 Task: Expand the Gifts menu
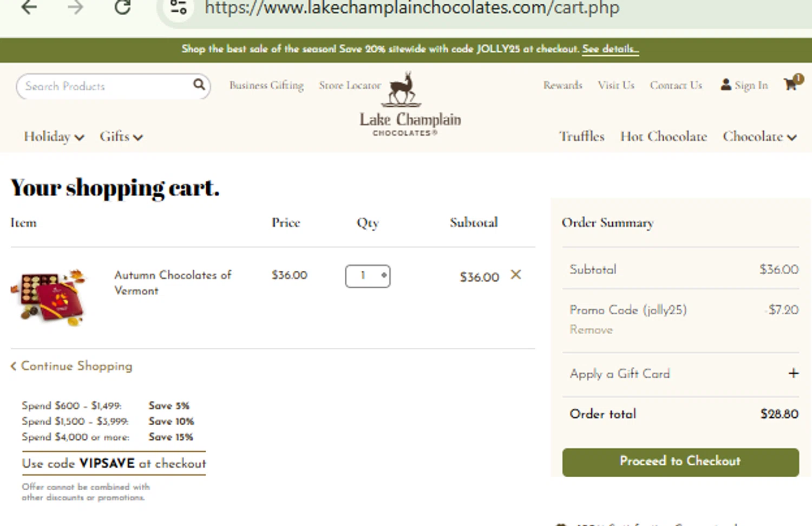pos(121,137)
